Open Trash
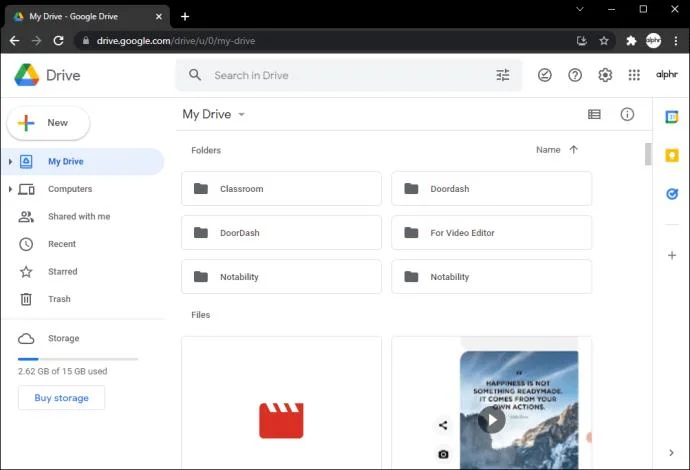Viewport: 690px width, 470px height. [x=83, y=299]
